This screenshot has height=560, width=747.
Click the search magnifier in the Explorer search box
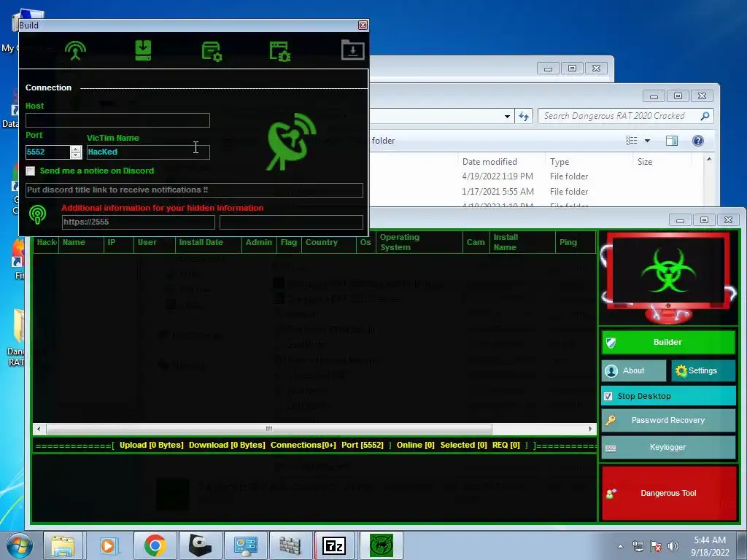pyautogui.click(x=705, y=116)
